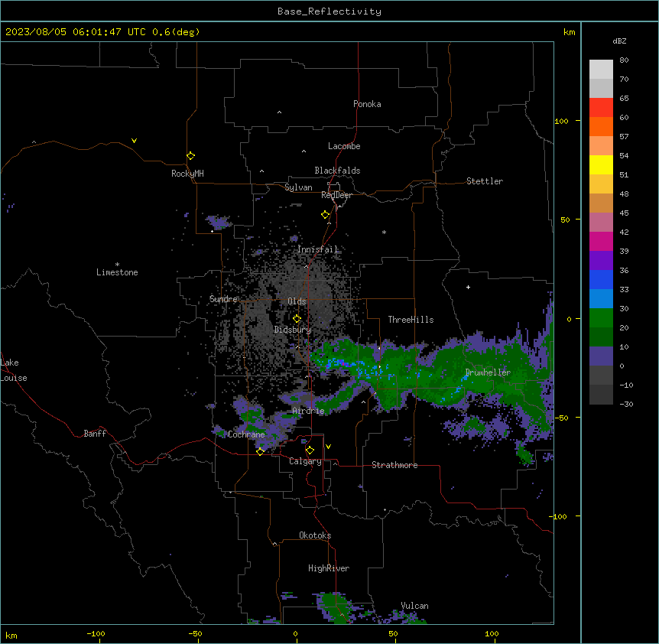This screenshot has height=644, width=659.
Task: Select the Sylvan label
Action: 298,187
